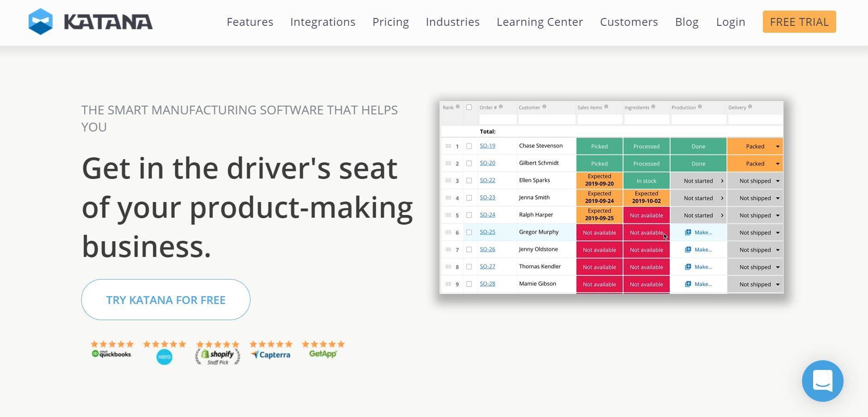Viewport: 868px width, 417px height.
Task: Grab the drag handle for row 3
Action: click(448, 180)
